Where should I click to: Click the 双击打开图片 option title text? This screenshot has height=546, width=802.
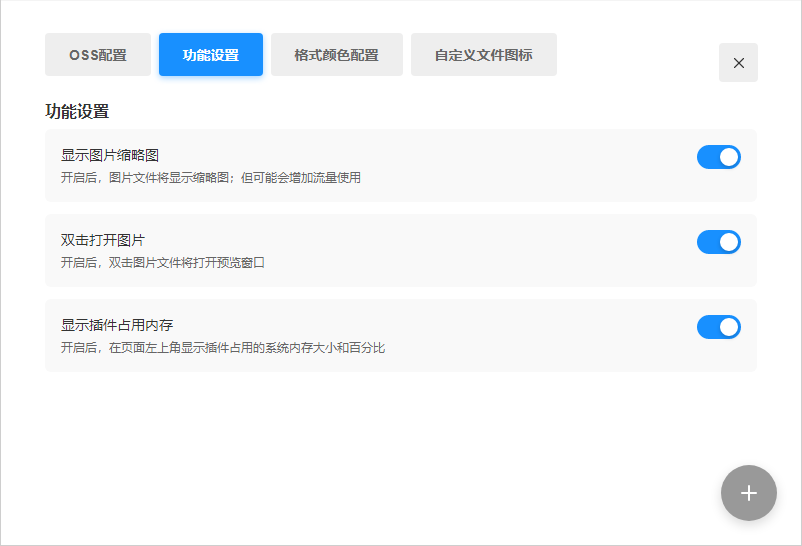103,240
